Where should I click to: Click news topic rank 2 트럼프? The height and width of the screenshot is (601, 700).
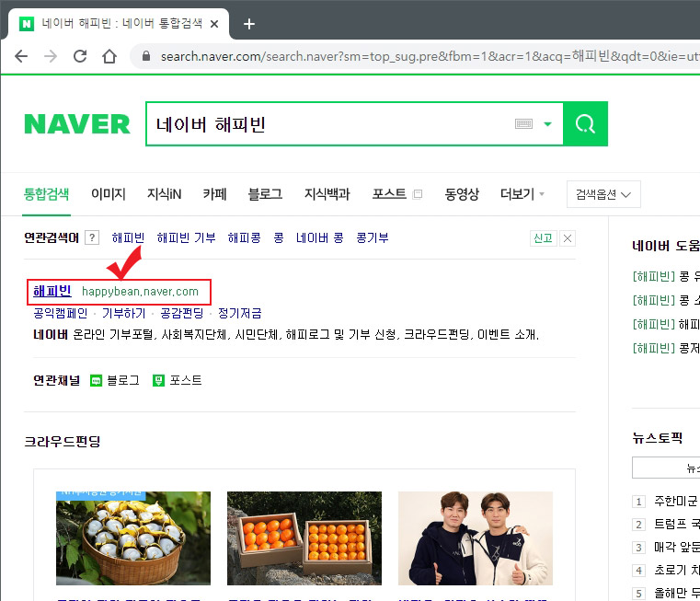point(676,524)
